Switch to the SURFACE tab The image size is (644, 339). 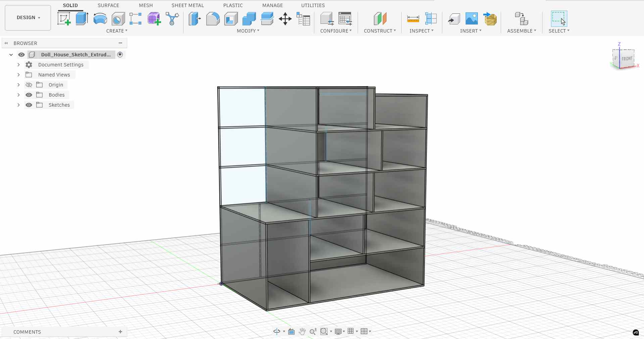tap(108, 5)
